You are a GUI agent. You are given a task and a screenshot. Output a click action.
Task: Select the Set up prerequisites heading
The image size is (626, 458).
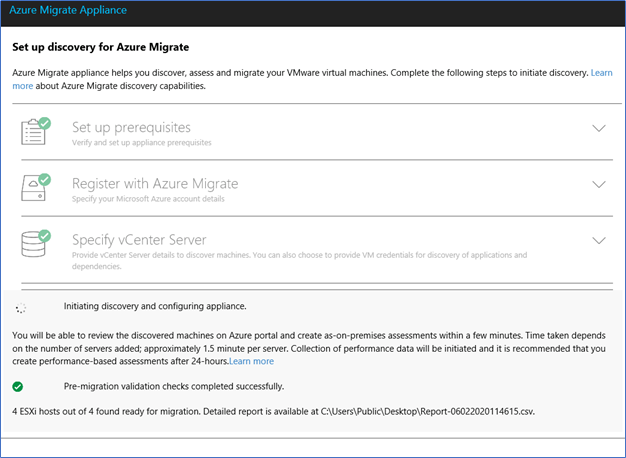[131, 127]
